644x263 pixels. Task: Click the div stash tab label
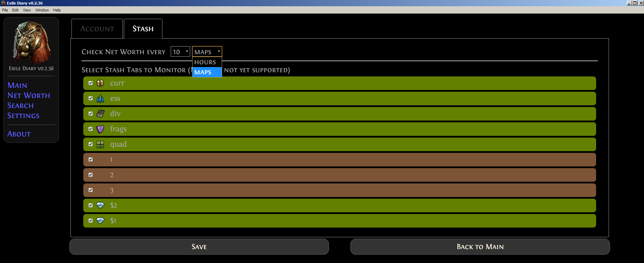click(115, 114)
